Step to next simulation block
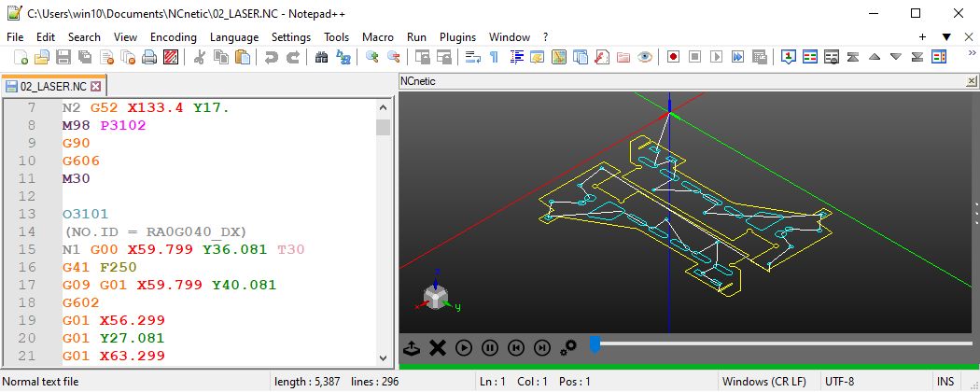980x392 pixels. tap(542, 347)
